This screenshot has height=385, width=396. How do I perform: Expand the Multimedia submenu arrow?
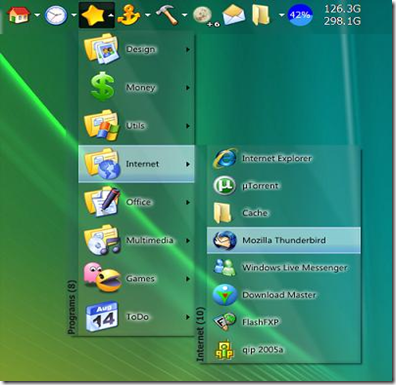click(x=188, y=240)
